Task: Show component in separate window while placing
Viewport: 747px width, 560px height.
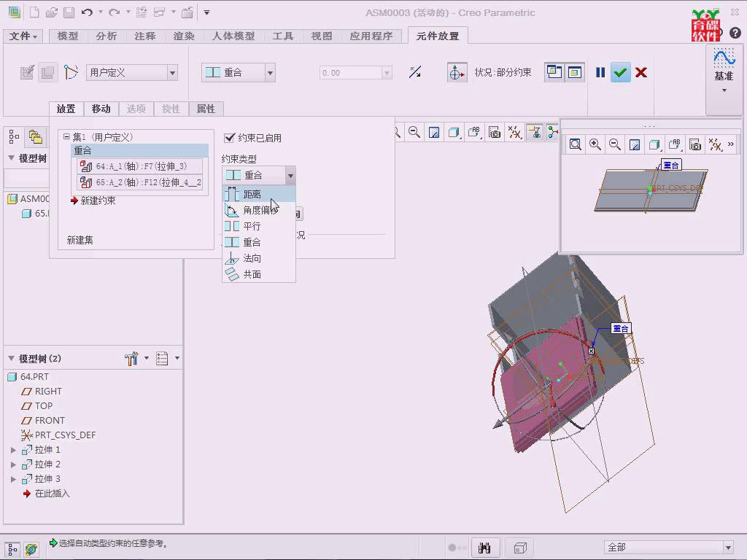Action: [x=554, y=72]
